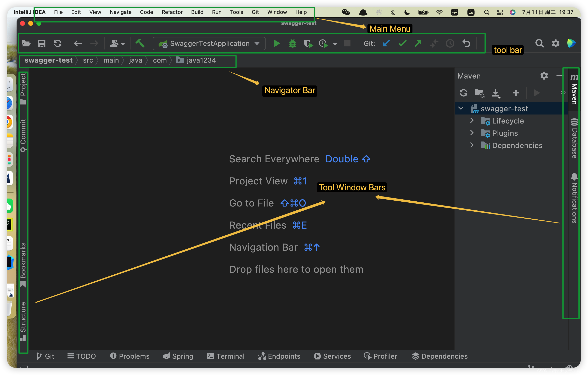
Task: Open the Navigate menu
Action: 121,12
